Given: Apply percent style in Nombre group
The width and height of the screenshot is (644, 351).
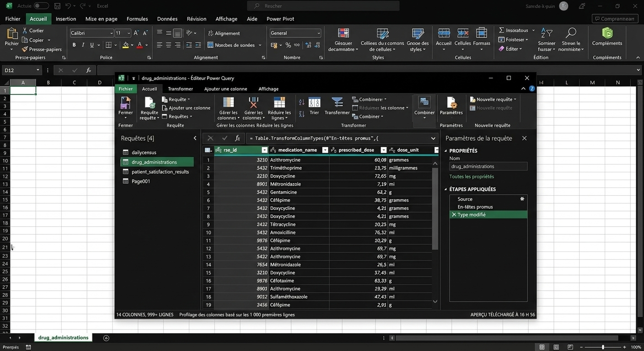Looking at the screenshot, I should [x=288, y=45].
